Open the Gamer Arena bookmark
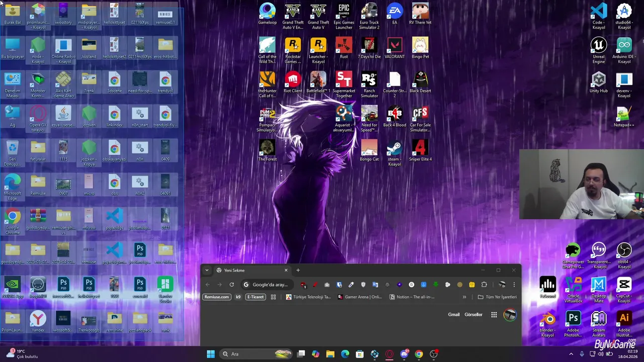Viewport: 644px width, 362px height. pyautogui.click(x=360, y=297)
